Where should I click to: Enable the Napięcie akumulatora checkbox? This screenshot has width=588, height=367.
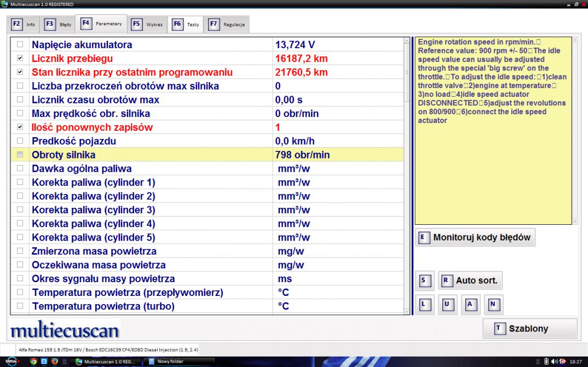(20, 45)
